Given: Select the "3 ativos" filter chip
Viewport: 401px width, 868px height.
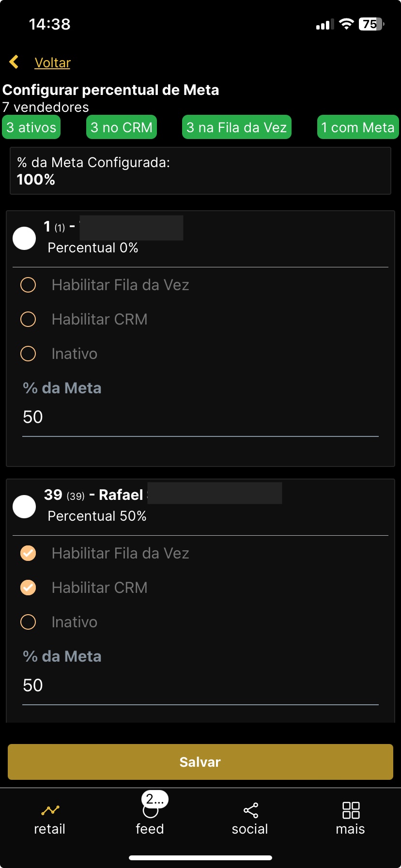Looking at the screenshot, I should pos(31,127).
